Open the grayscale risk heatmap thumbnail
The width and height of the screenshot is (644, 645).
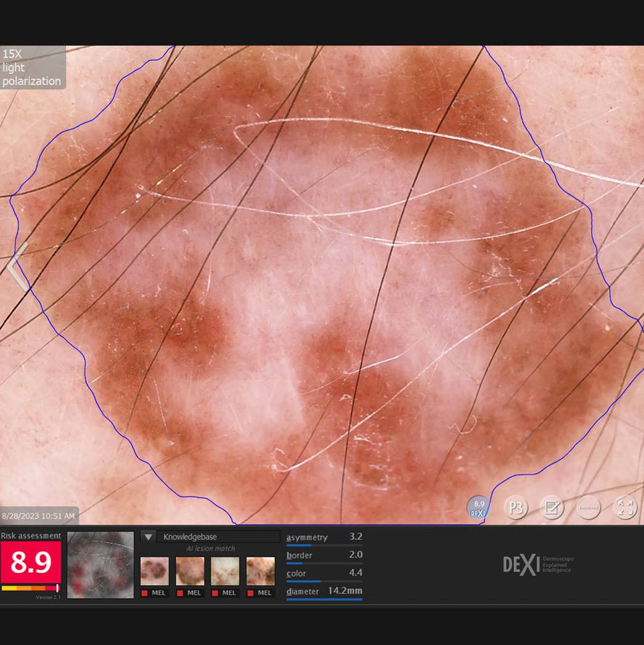click(x=100, y=565)
